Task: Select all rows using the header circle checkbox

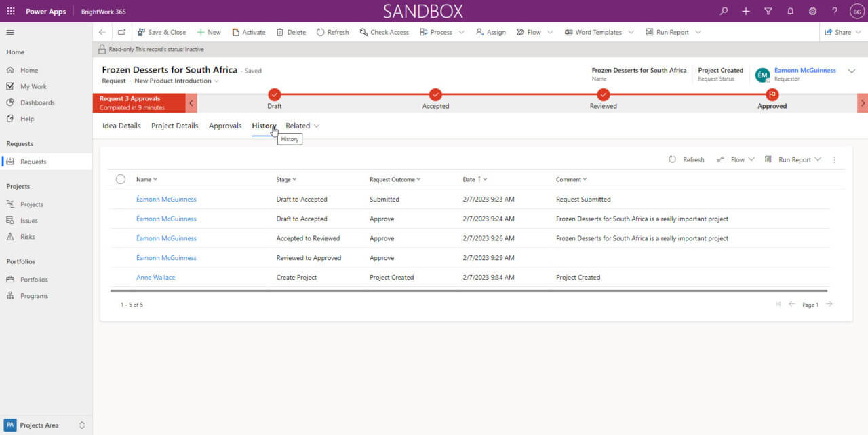Action: pyautogui.click(x=121, y=179)
